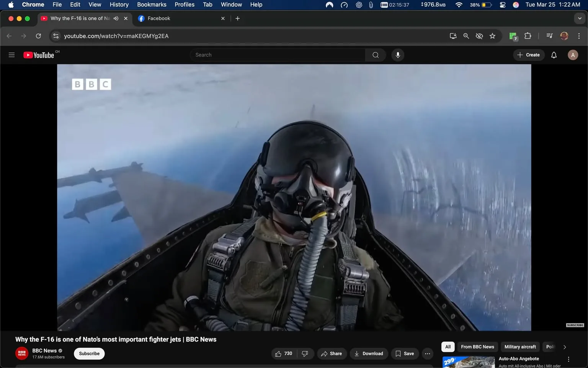This screenshot has width=588, height=368.
Task: Toggle the 'From BBC News' filter chip
Action: pyautogui.click(x=477, y=347)
